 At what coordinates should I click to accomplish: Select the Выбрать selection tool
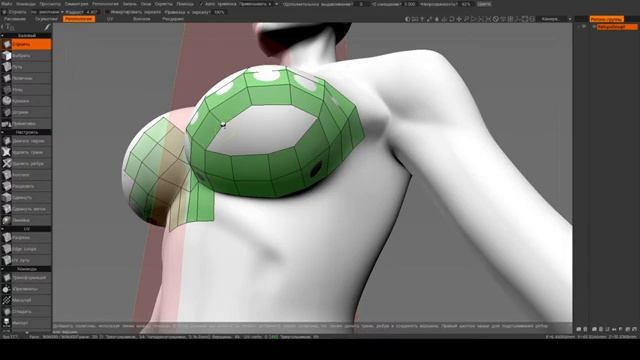(x=26, y=56)
